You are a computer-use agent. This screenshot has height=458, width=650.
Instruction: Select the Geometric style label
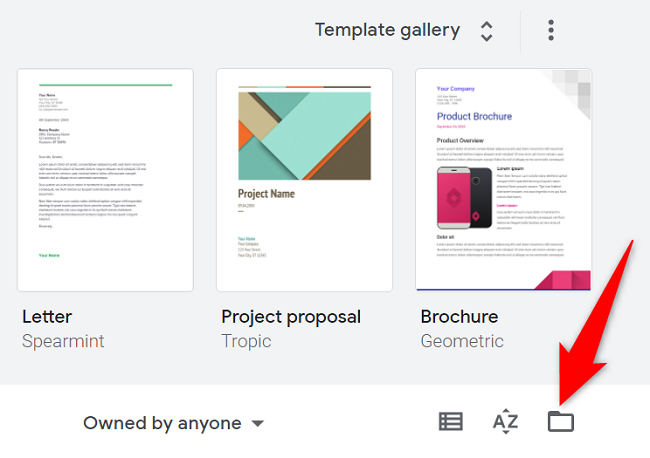(462, 342)
